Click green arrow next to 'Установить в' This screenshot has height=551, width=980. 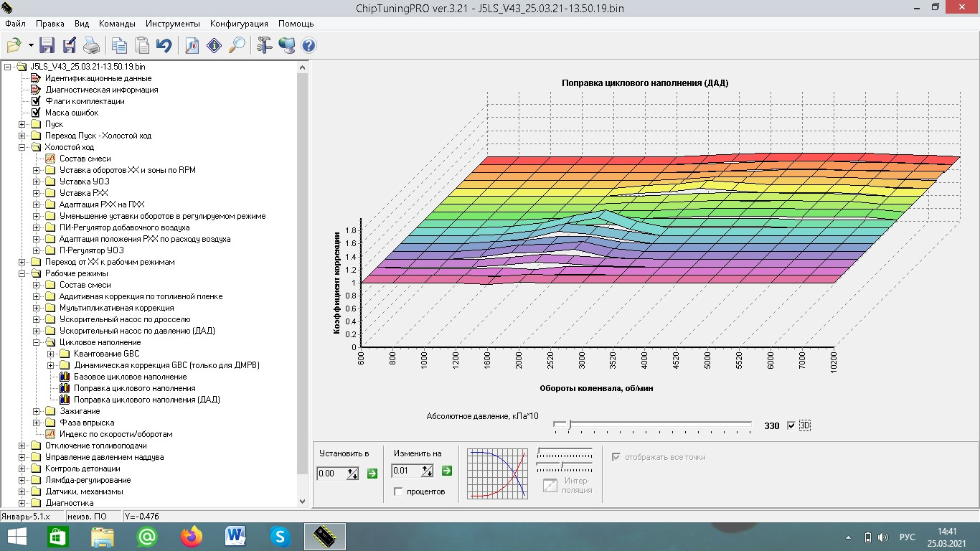pos(372,473)
